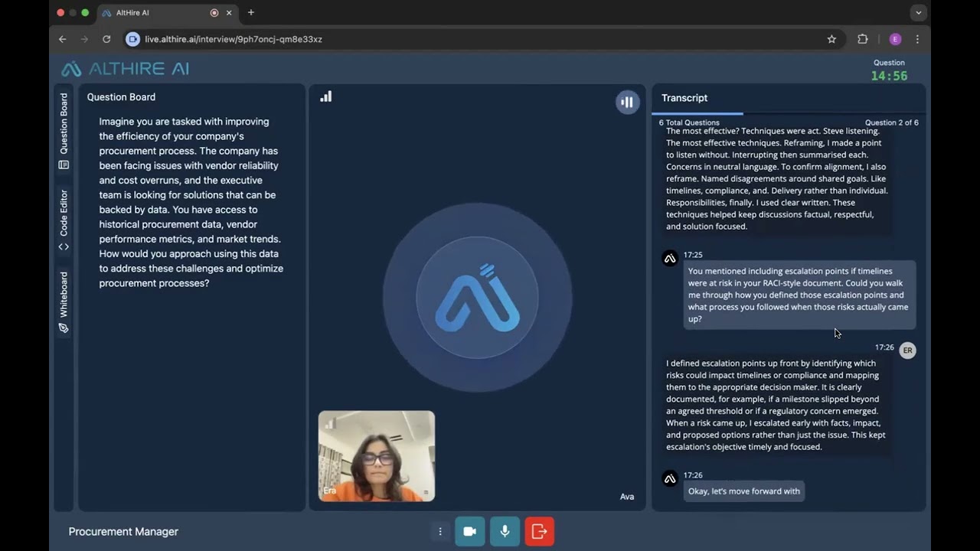Select Era's webcam video thumbnail
Image resolution: width=980 pixels, height=551 pixels.
coord(377,456)
